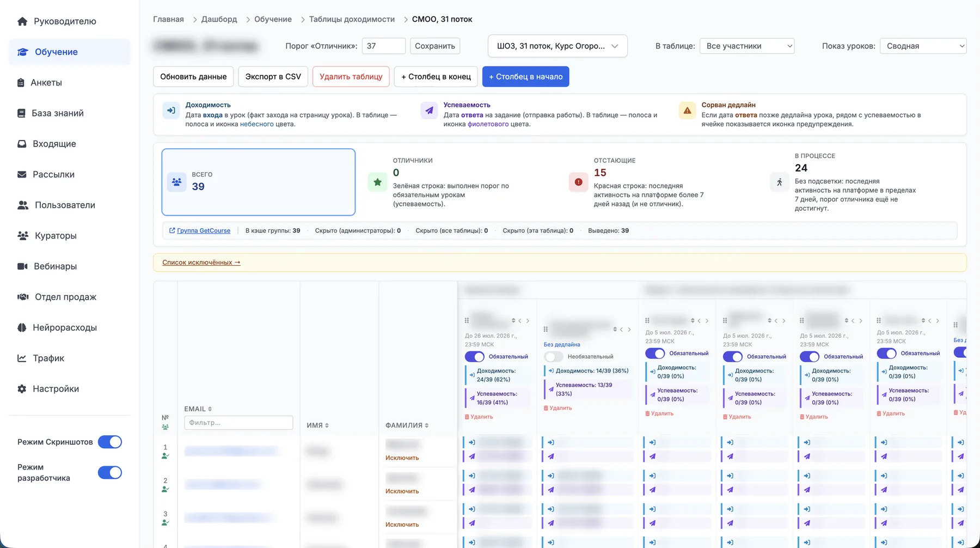Open Анкеты sidebar item
Screen dimensions: 980x548
[x=70, y=82]
